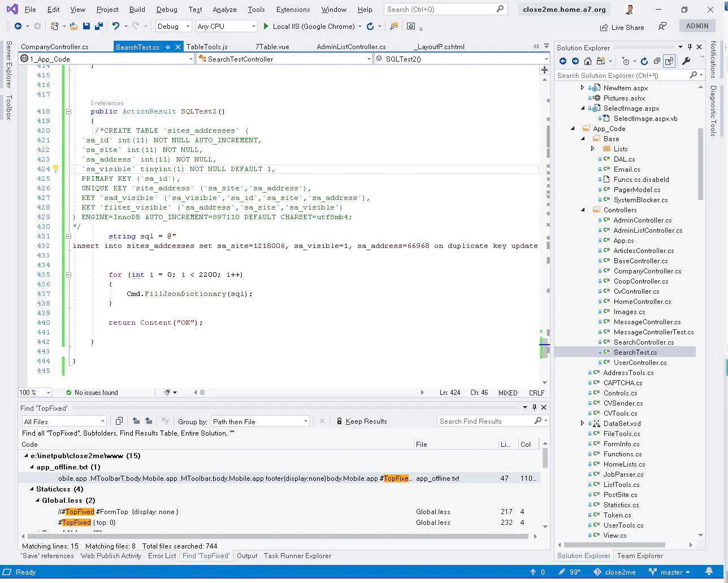
Task: Click the Search Solution Explorer input field
Action: (622, 75)
